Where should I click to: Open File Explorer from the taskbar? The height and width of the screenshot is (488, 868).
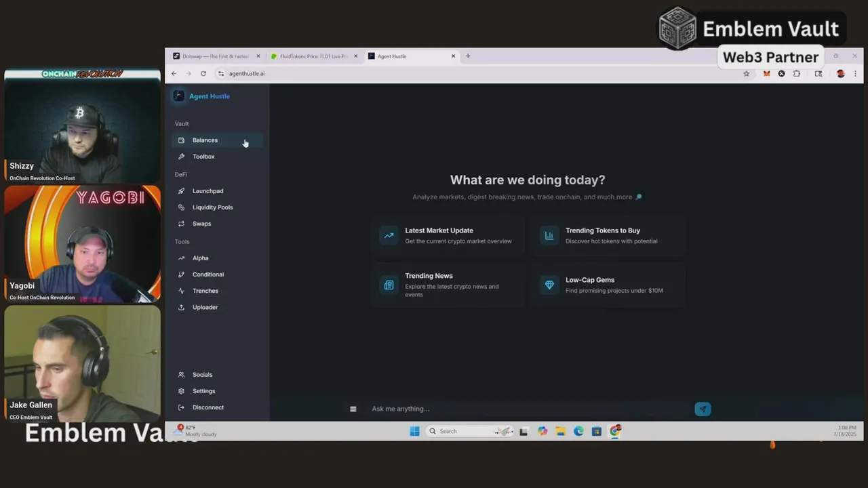(x=560, y=431)
